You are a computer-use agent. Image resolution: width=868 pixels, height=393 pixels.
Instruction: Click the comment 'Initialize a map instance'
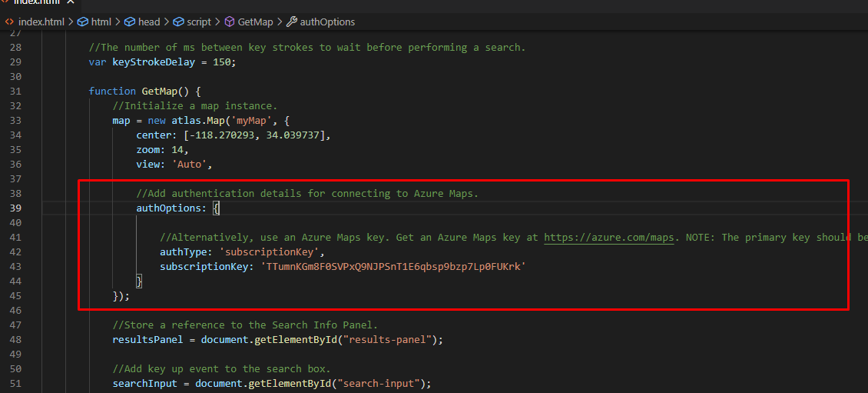click(194, 106)
